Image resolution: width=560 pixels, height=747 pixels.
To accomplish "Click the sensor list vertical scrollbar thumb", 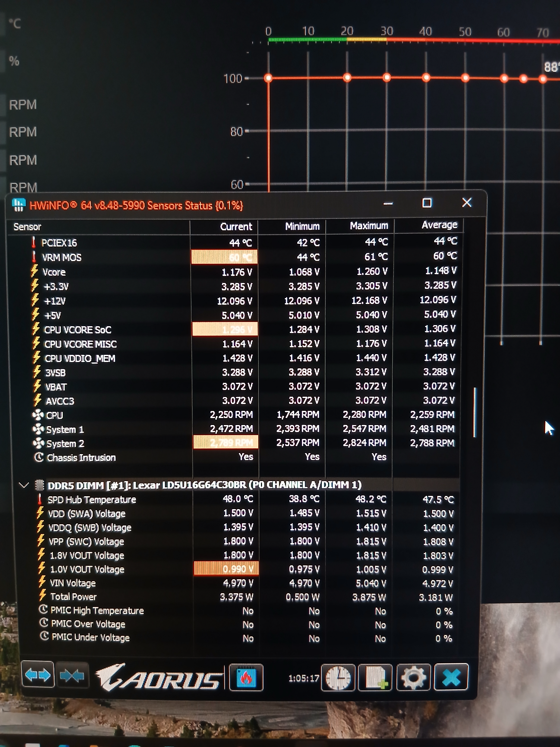I will pos(475,412).
